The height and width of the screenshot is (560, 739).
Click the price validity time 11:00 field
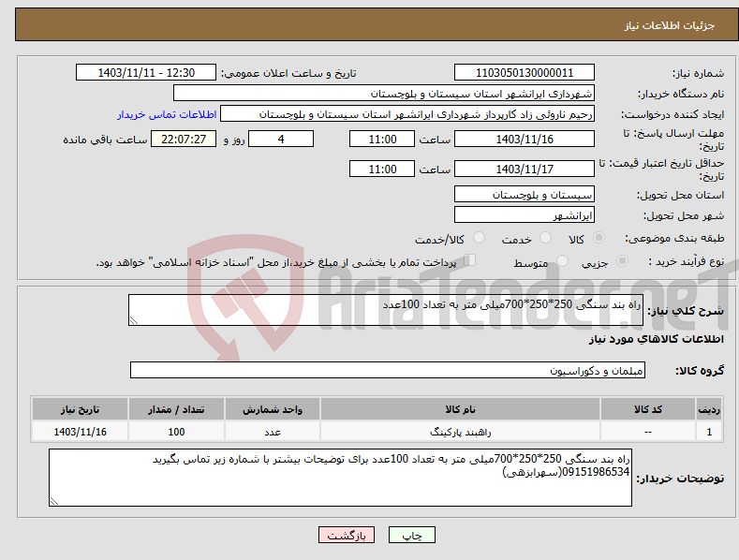(x=382, y=169)
